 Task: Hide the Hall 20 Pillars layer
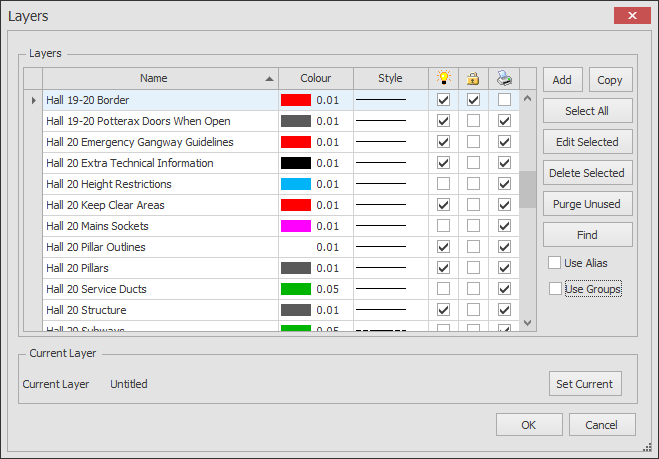(x=443, y=268)
